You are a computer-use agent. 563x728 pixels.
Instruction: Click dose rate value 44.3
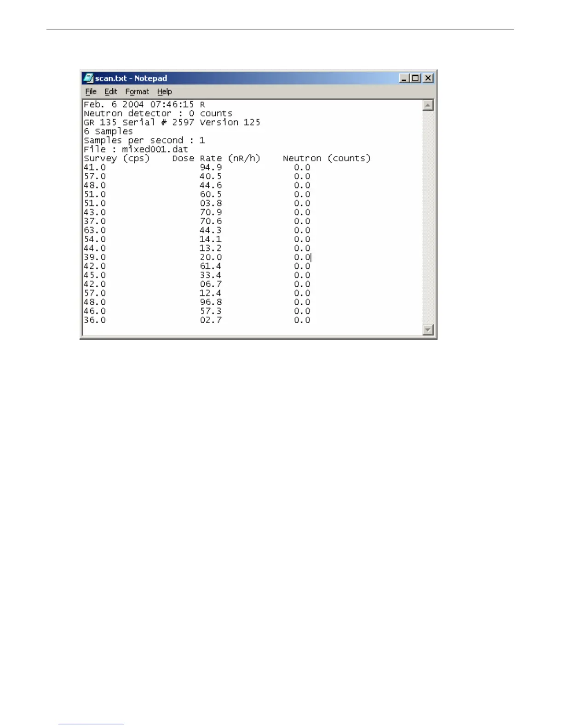click(x=211, y=230)
